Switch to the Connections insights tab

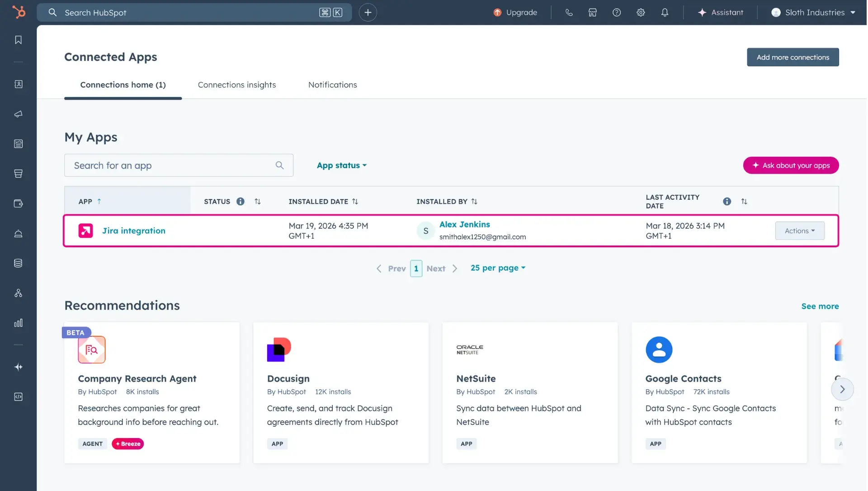pyautogui.click(x=237, y=85)
